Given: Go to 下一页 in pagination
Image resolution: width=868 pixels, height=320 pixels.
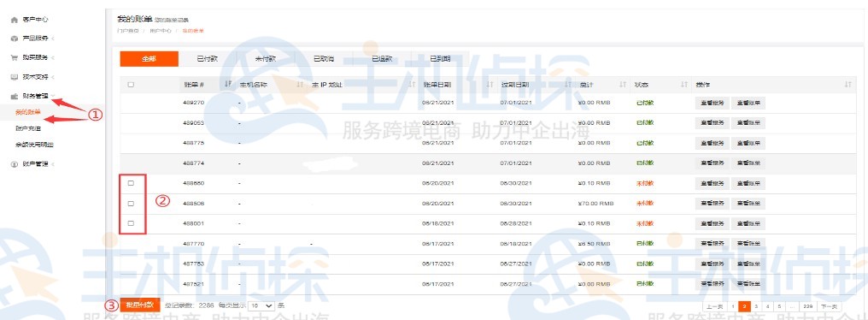Looking at the screenshot, I should point(829,306).
